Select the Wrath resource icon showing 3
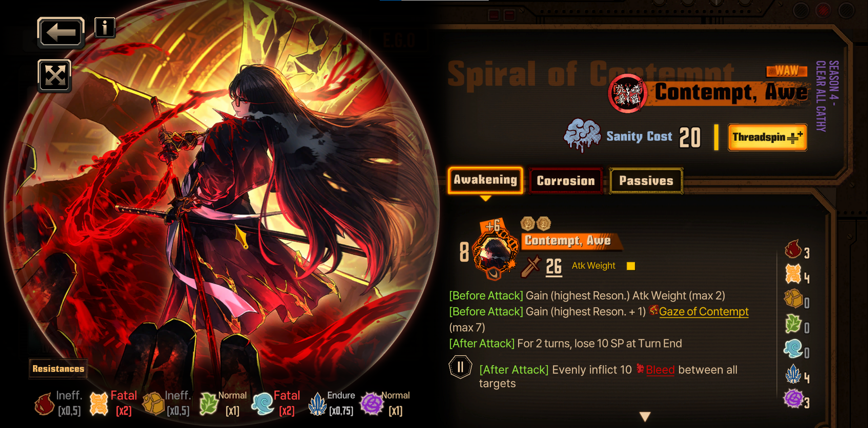 click(793, 249)
